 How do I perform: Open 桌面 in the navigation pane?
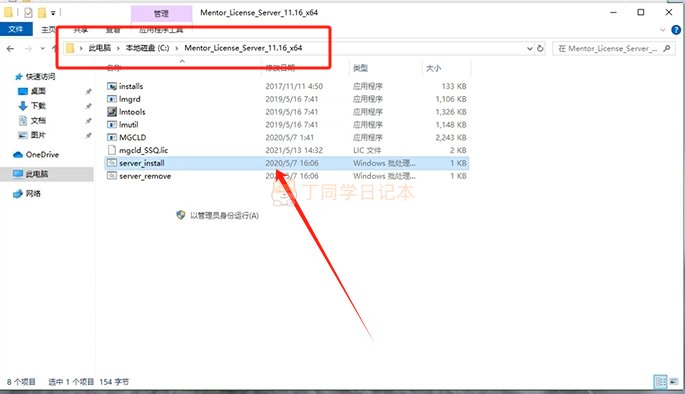pos(38,91)
